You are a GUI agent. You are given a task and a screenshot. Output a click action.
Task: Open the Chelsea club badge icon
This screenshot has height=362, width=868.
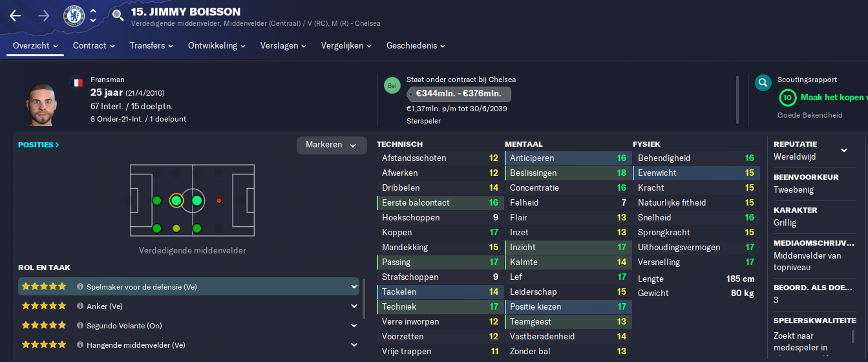(x=74, y=16)
